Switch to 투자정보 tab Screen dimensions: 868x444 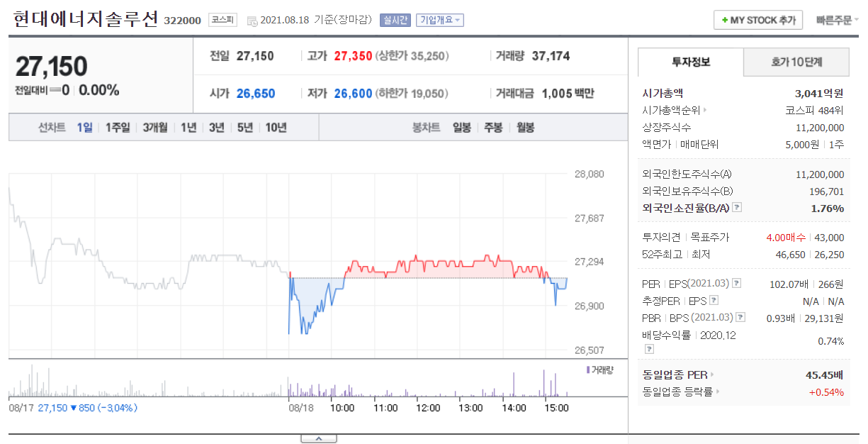691,62
